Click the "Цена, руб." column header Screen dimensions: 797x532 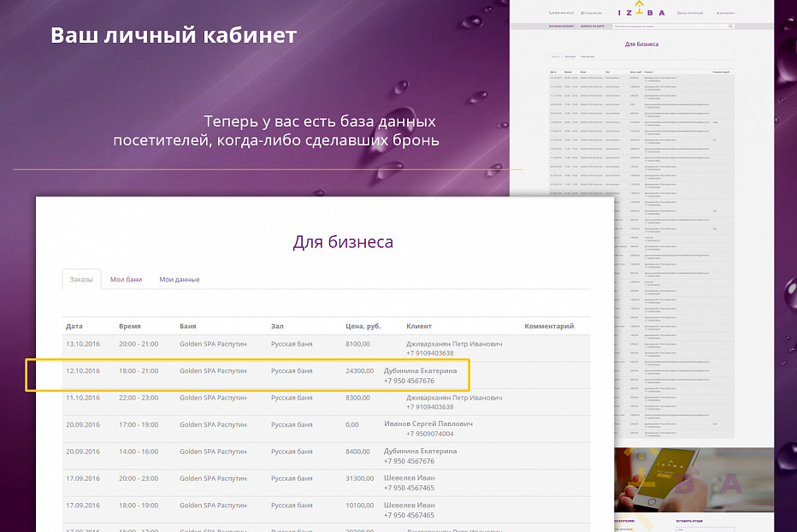point(362,326)
